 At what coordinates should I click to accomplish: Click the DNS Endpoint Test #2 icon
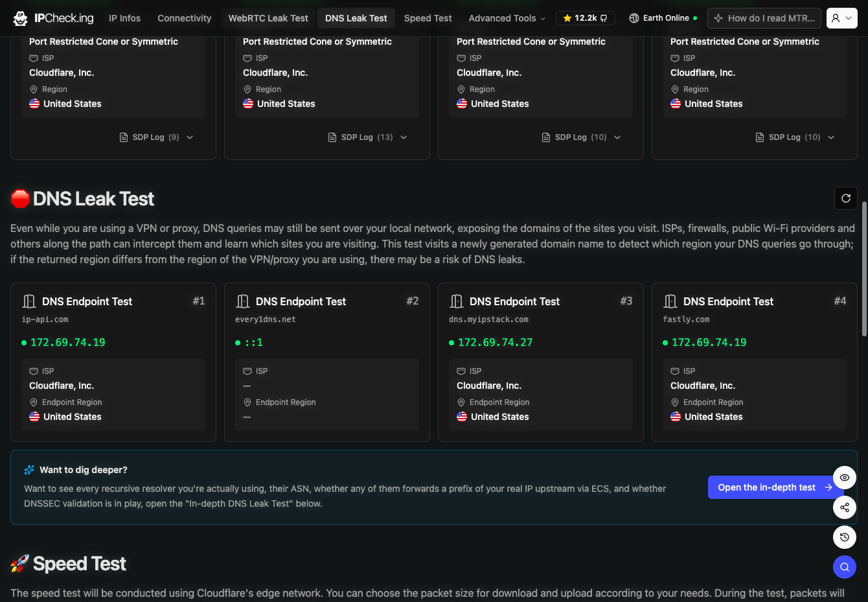point(242,301)
